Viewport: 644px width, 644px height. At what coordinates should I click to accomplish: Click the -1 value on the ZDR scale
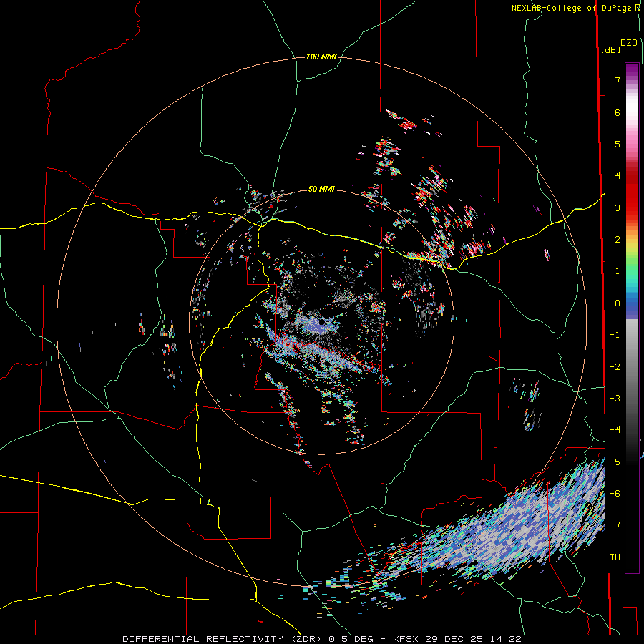click(615, 335)
